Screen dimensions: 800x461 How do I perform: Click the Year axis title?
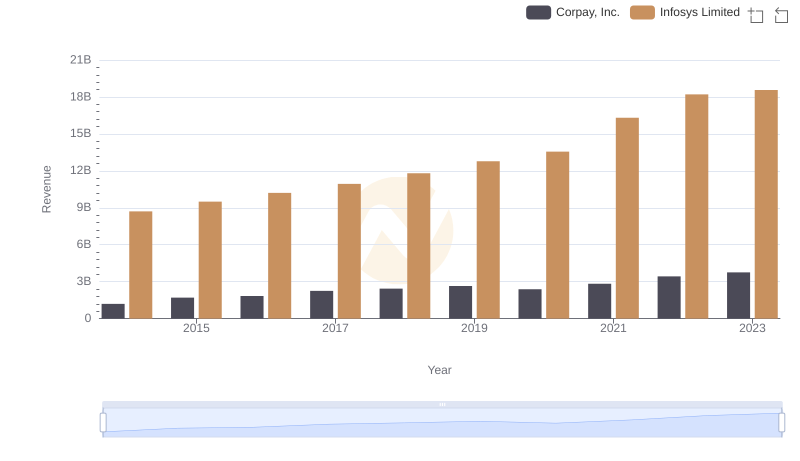coord(439,370)
